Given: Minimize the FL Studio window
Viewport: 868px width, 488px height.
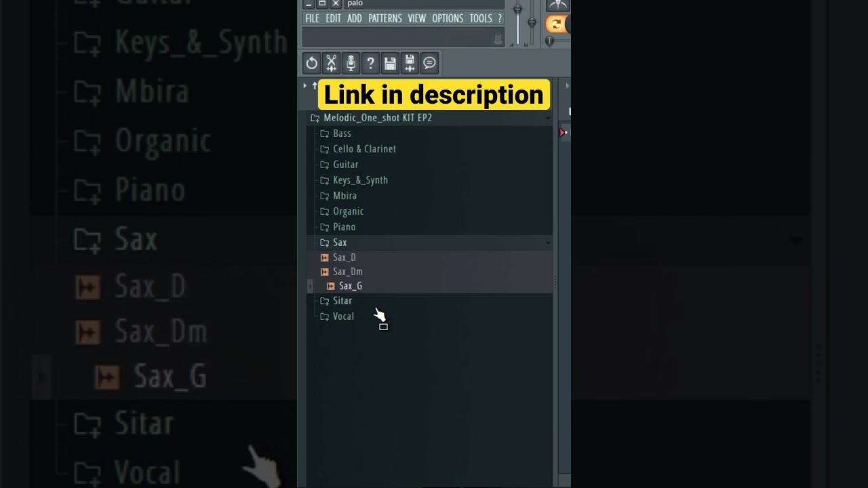Looking at the screenshot, I should pyautogui.click(x=309, y=4).
